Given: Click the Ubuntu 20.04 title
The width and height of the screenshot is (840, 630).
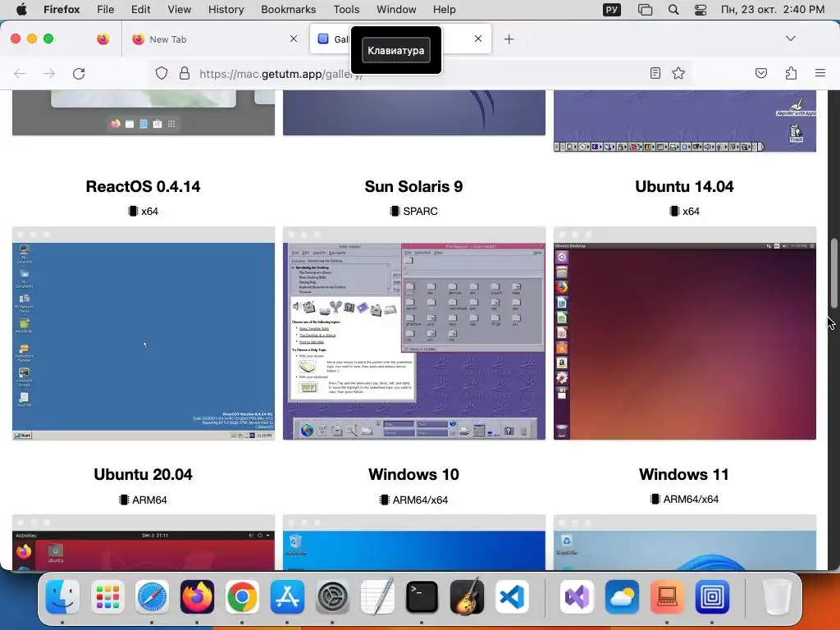Looking at the screenshot, I should click(143, 475).
